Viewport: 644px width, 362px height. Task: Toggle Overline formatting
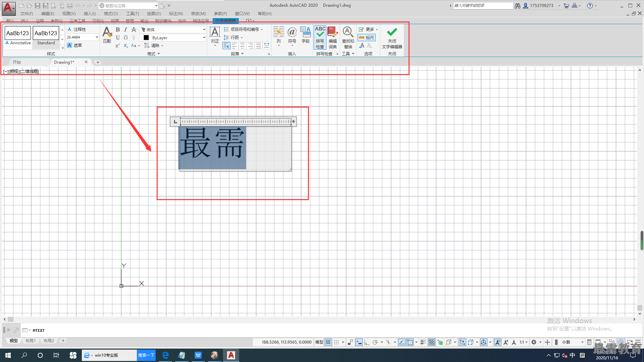click(x=126, y=38)
